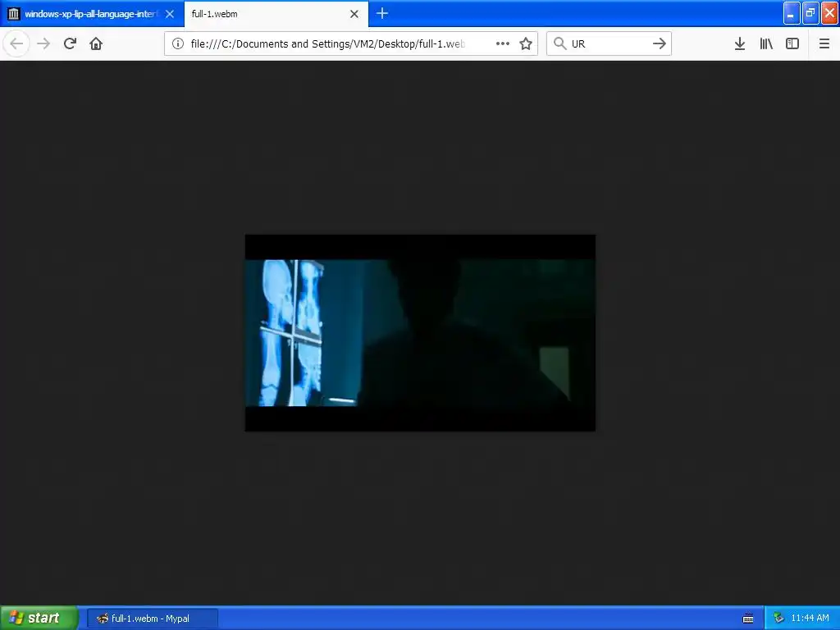The height and width of the screenshot is (630, 840).
Task: Bookmark this page with the star
Action: 526,43
